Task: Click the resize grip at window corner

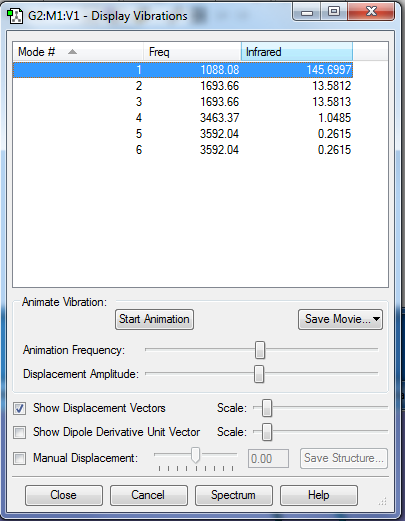Action: tap(383, 501)
